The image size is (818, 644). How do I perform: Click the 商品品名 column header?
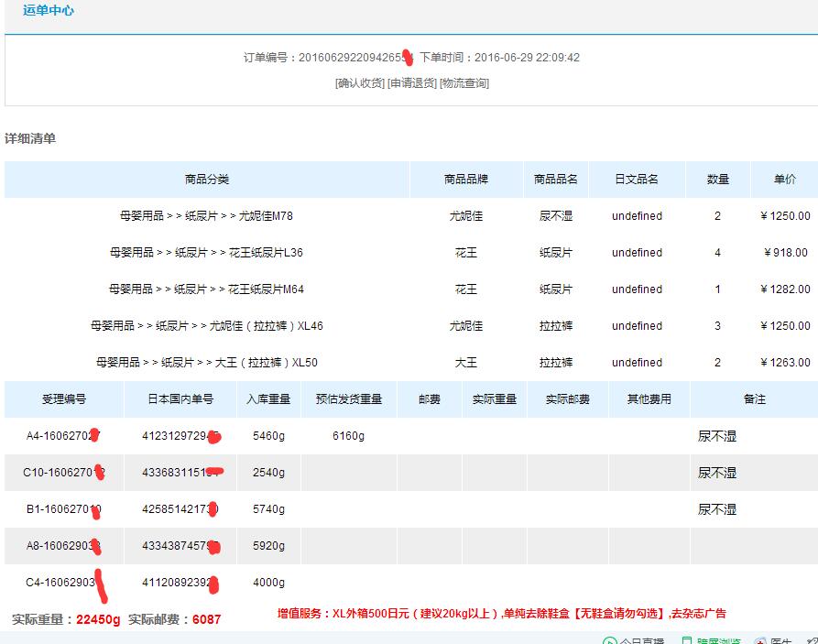pos(556,180)
